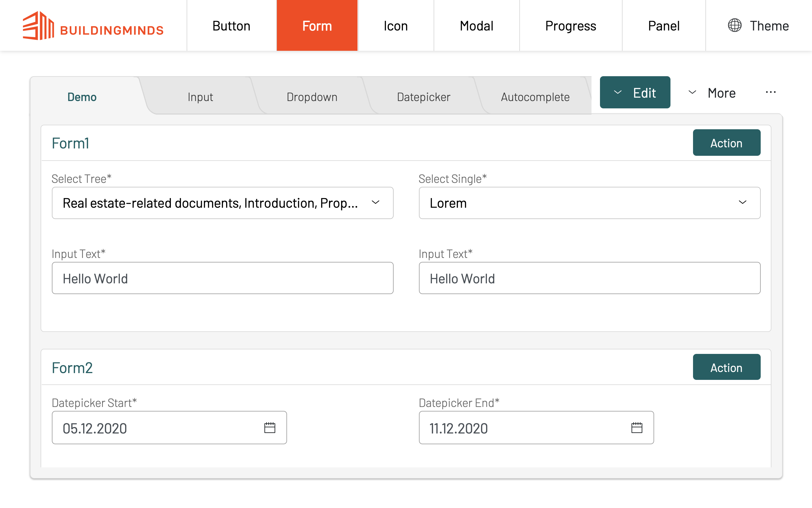Screen dimensions: 812x508
Task: Click the three-dots overflow menu icon
Action: (771, 92)
